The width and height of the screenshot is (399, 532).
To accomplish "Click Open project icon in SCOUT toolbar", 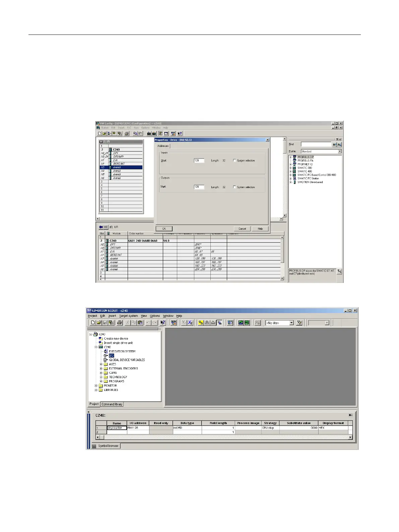I will pyautogui.click(x=99, y=322).
